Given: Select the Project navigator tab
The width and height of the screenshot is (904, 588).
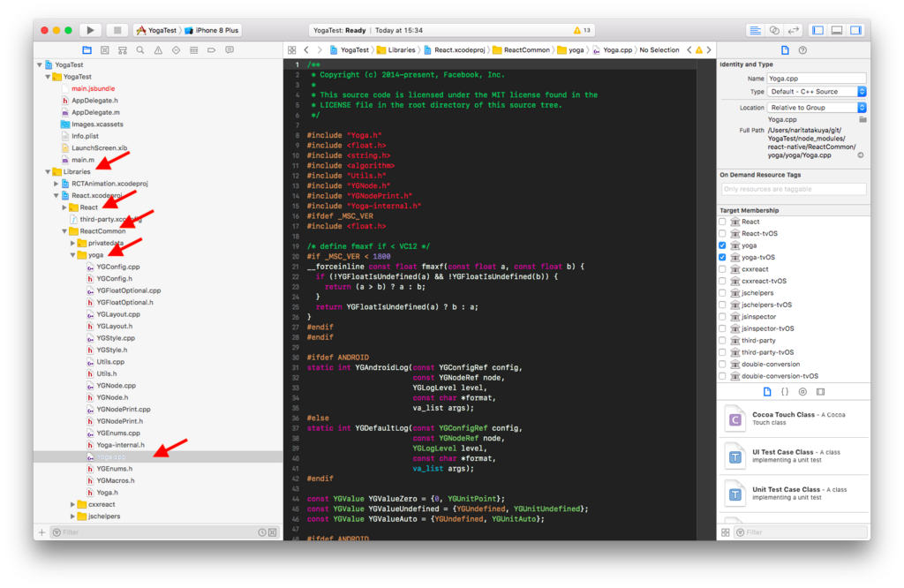Looking at the screenshot, I should point(87,50).
